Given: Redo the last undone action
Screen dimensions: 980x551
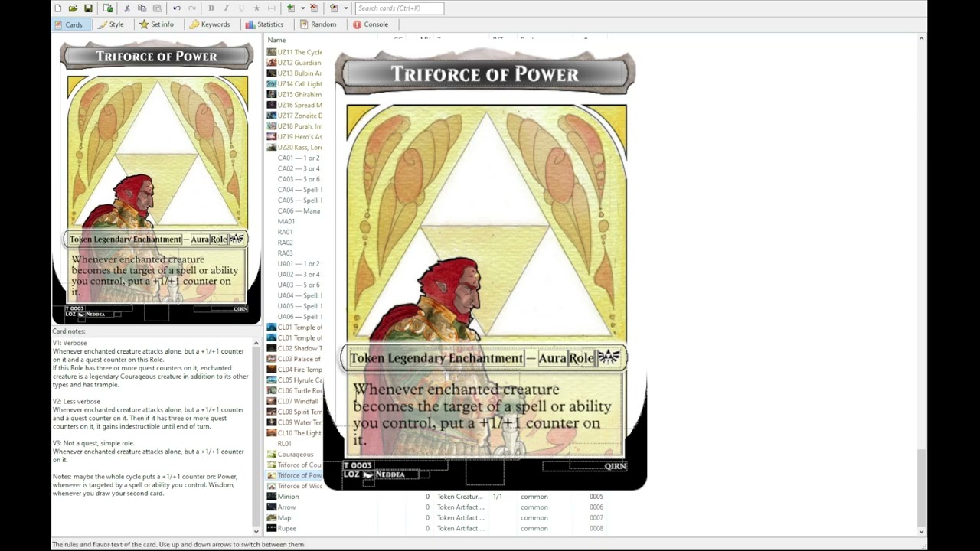Looking at the screenshot, I should coord(191,8).
